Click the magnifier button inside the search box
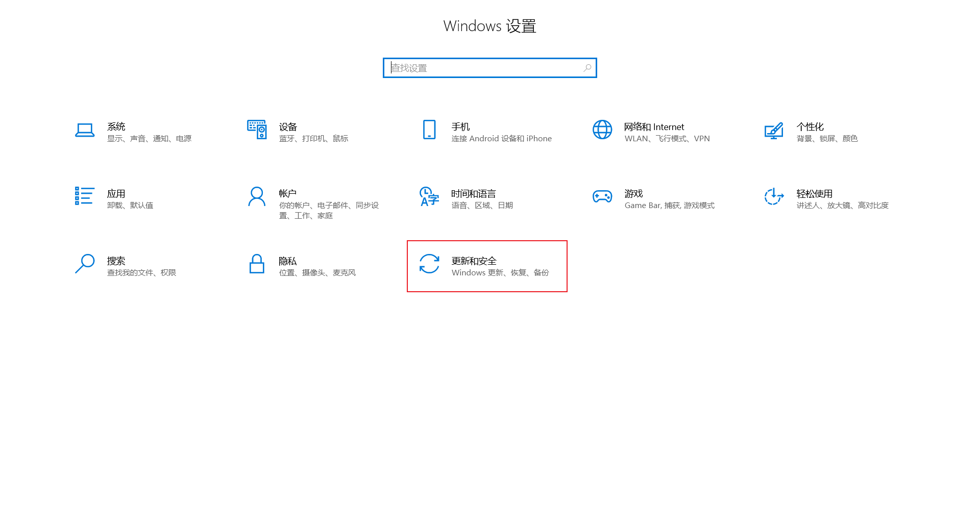Viewport: 980px width, 511px height. click(x=587, y=68)
